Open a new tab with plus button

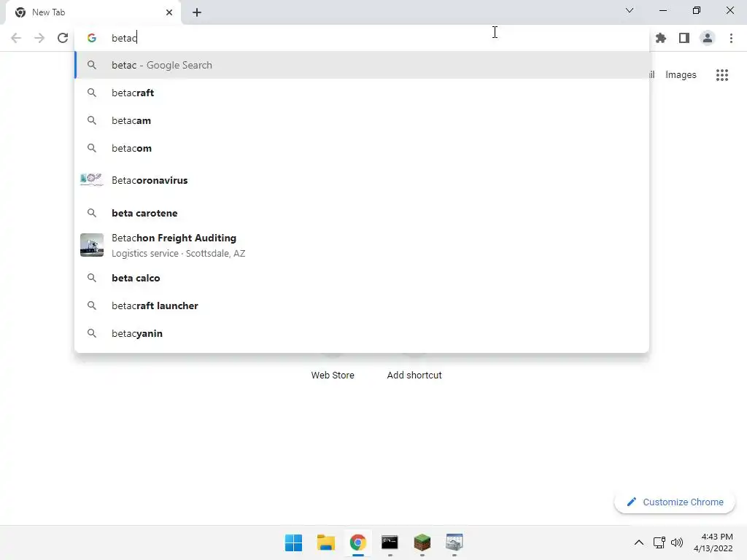click(x=197, y=12)
